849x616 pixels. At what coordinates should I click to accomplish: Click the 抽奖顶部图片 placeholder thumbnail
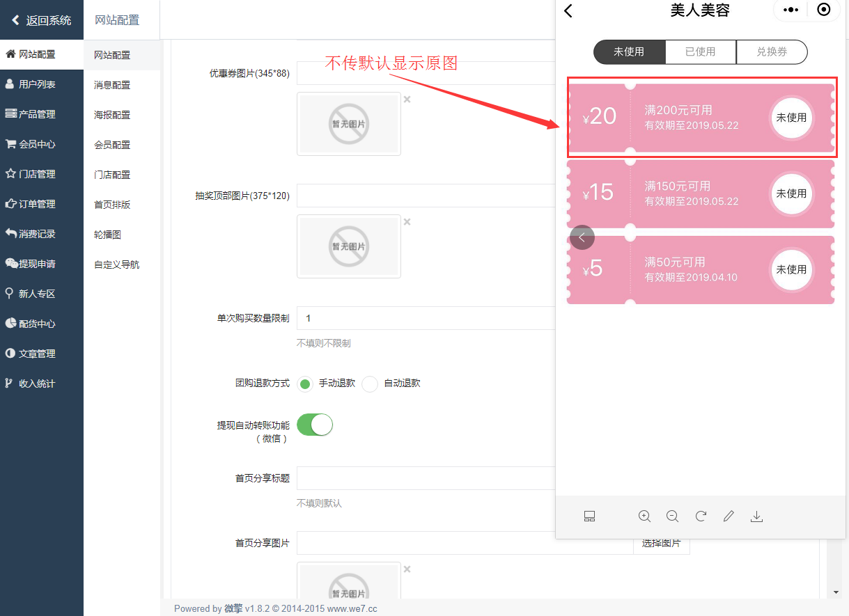[349, 246]
